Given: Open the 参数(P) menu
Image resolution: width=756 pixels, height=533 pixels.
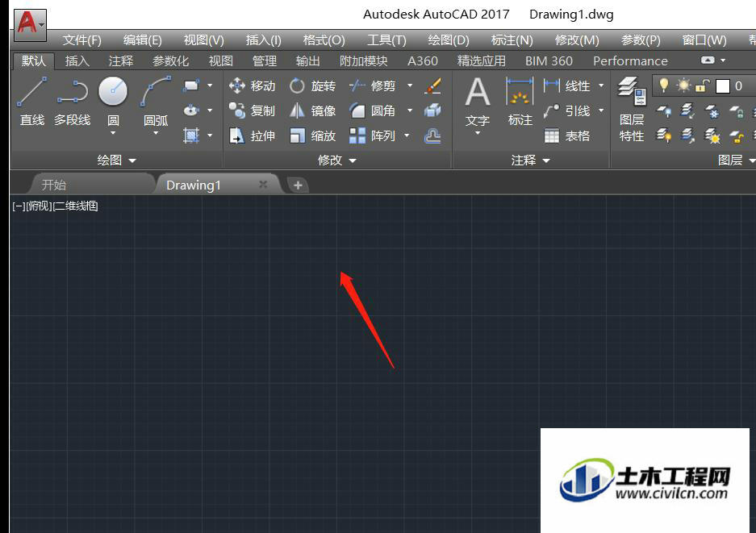Looking at the screenshot, I should point(641,40).
